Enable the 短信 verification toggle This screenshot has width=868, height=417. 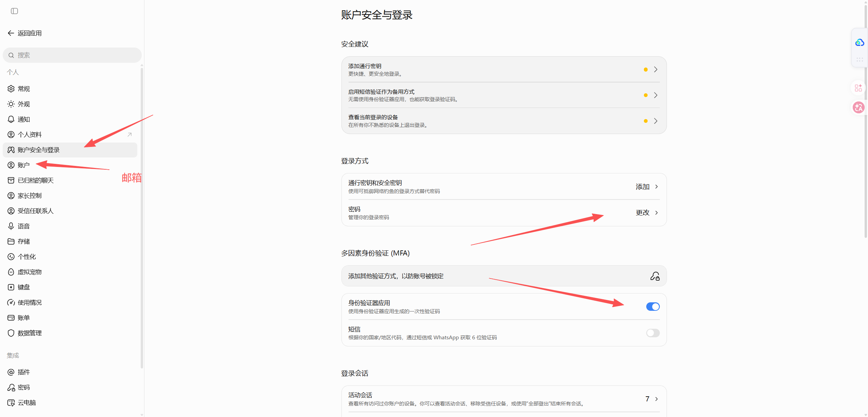653,333
